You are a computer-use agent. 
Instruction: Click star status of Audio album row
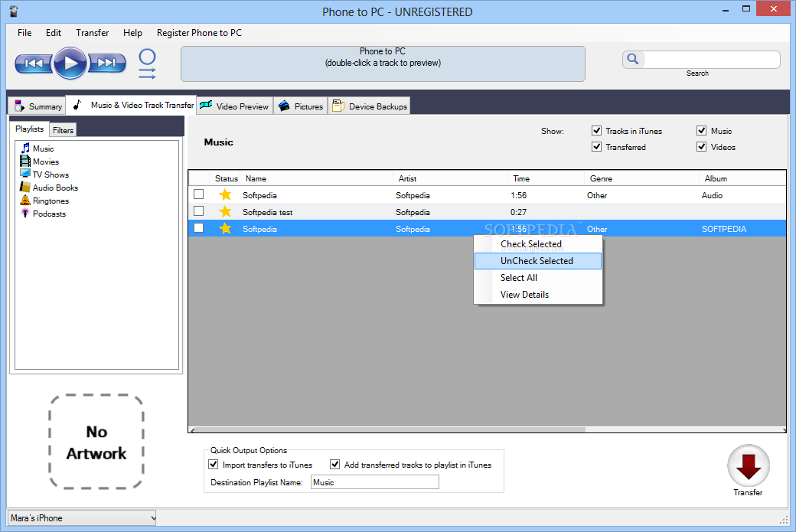[225, 195]
